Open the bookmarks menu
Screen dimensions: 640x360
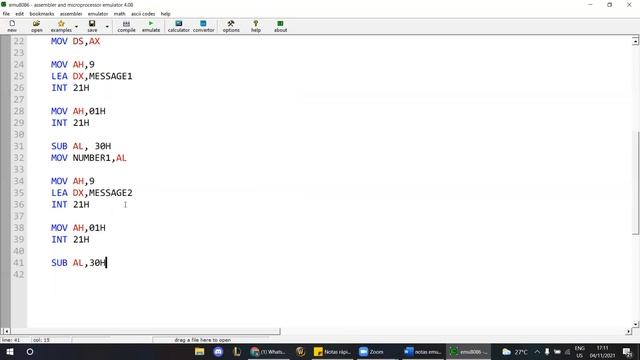pyautogui.click(x=42, y=14)
